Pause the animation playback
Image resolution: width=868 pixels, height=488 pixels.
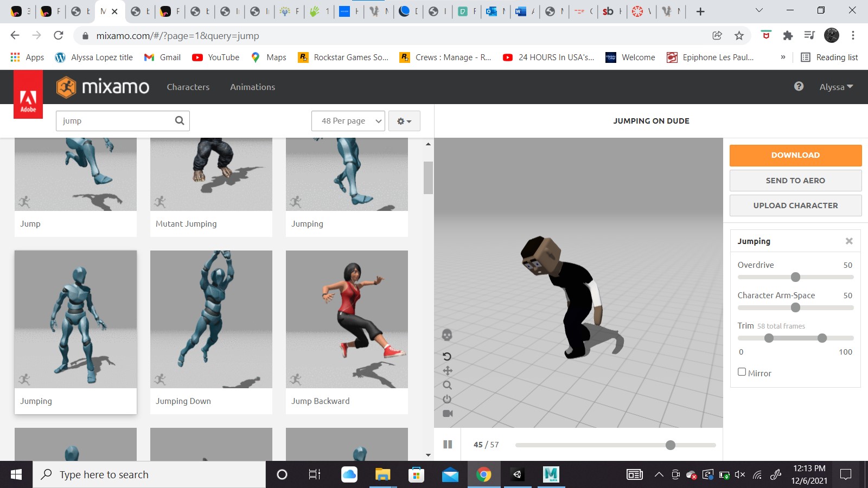[x=448, y=444]
